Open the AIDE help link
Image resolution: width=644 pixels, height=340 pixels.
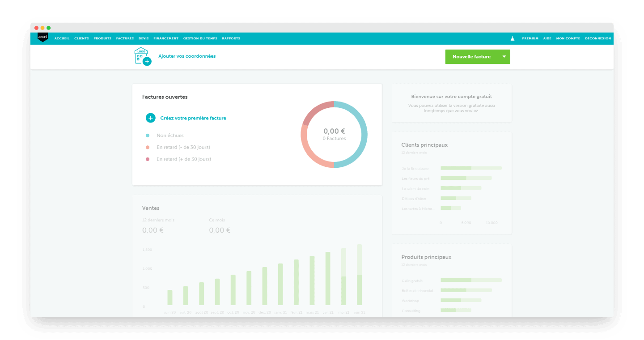click(x=547, y=38)
